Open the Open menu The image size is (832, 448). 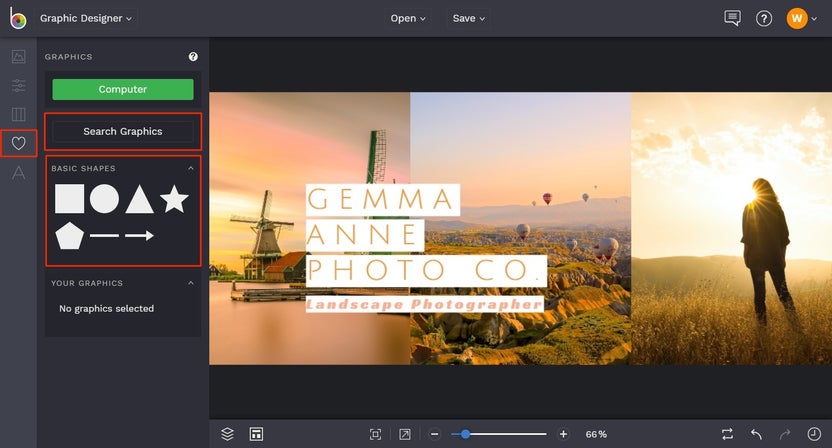(408, 18)
